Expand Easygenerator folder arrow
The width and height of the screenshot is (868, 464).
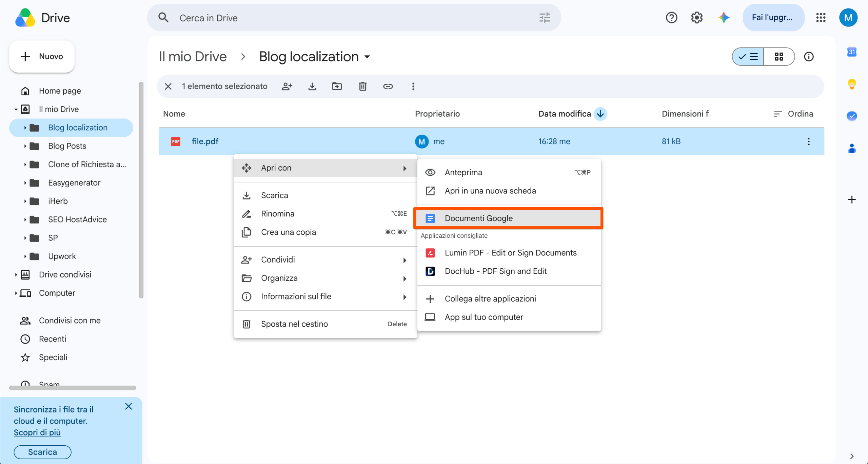25,183
